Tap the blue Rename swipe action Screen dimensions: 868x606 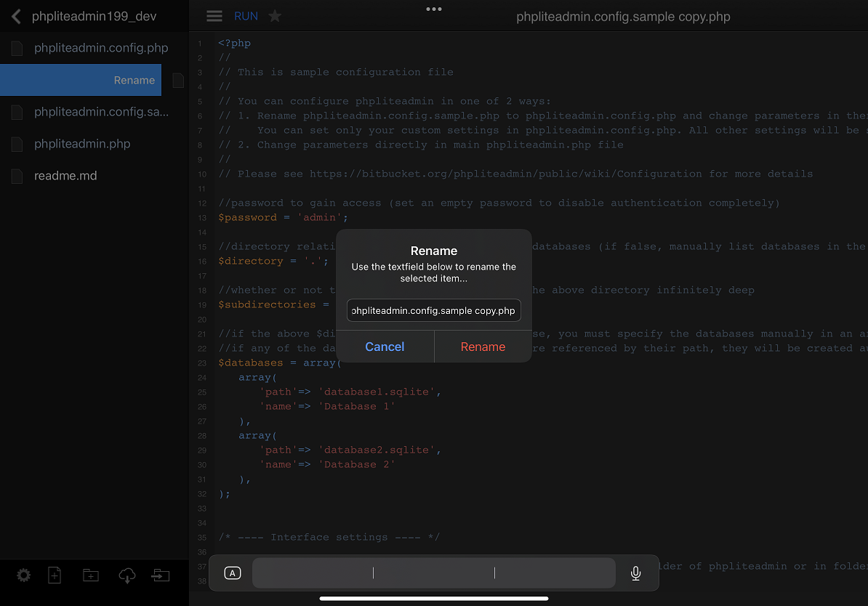[81, 80]
